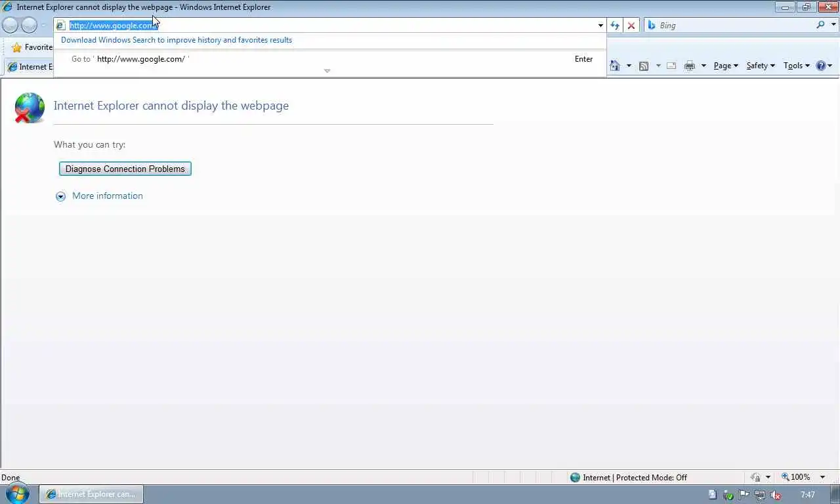The height and width of the screenshot is (504, 840).
Task: Open the Print options dropdown arrow
Action: pos(703,66)
